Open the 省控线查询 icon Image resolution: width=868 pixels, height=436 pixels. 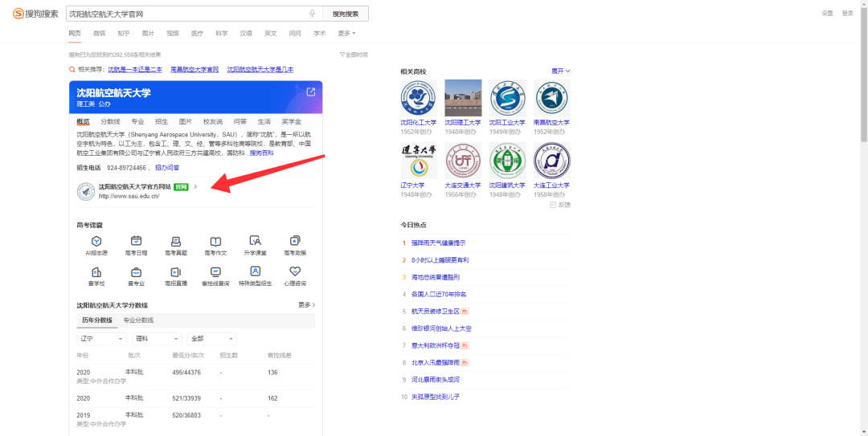coord(215,271)
